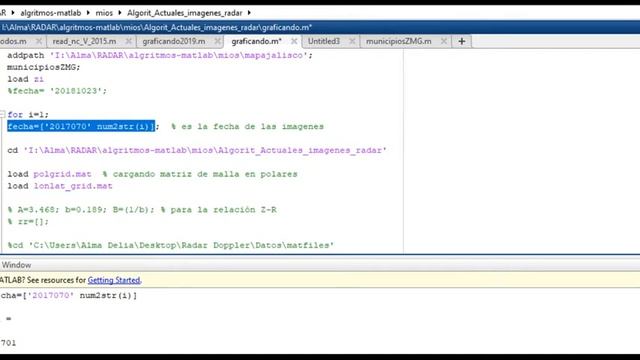640x360 pixels.
Task: Select the graficando.m* tab
Action: point(256,41)
